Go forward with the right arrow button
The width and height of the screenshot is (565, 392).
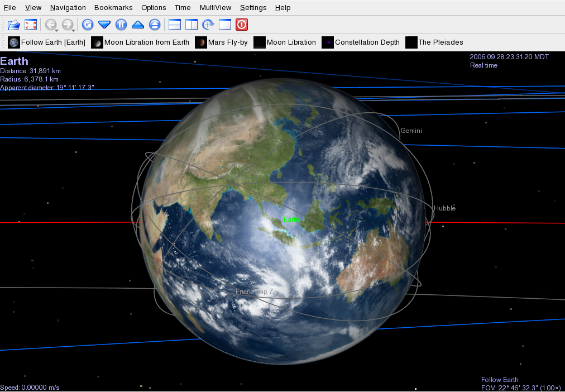pos(68,25)
